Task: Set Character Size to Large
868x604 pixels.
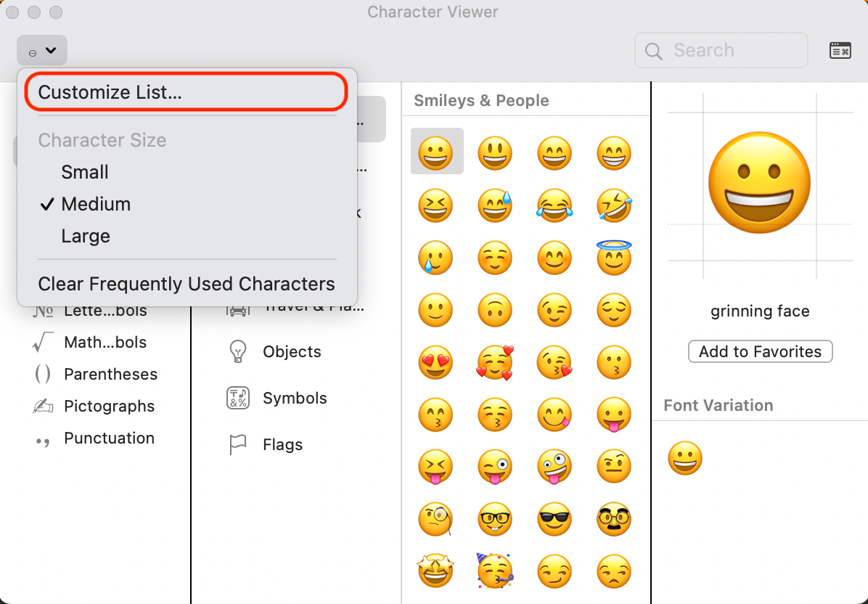Action: point(85,236)
